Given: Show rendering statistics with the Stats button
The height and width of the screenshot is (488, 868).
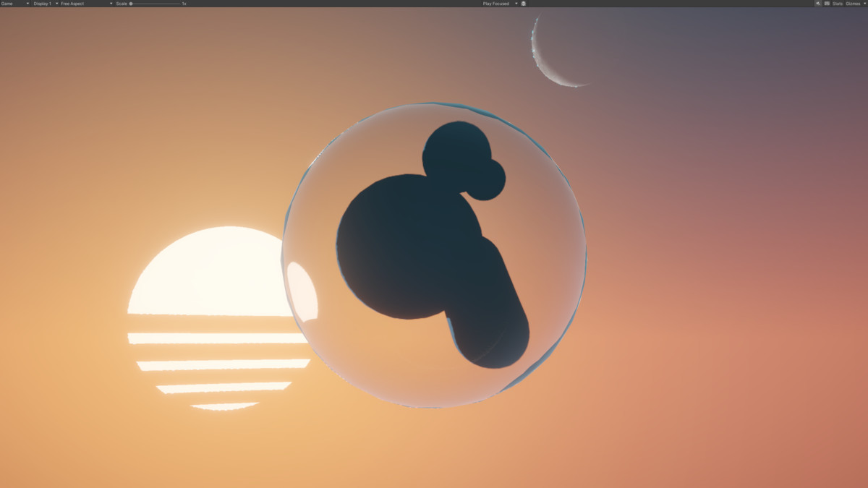Looking at the screenshot, I should [837, 4].
